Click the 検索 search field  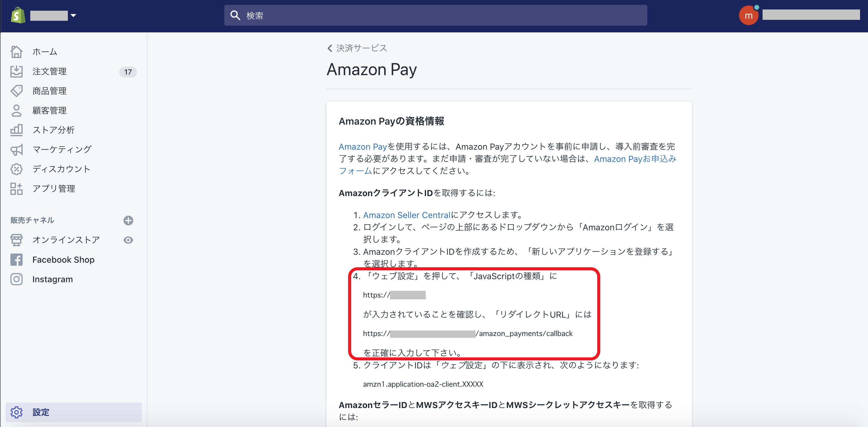click(x=435, y=16)
